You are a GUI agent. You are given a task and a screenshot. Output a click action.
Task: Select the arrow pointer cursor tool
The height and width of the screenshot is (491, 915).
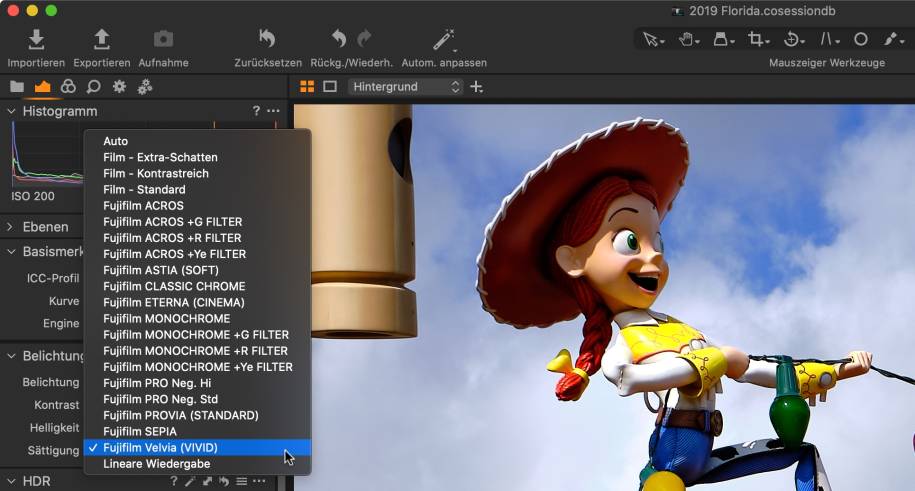pos(649,39)
